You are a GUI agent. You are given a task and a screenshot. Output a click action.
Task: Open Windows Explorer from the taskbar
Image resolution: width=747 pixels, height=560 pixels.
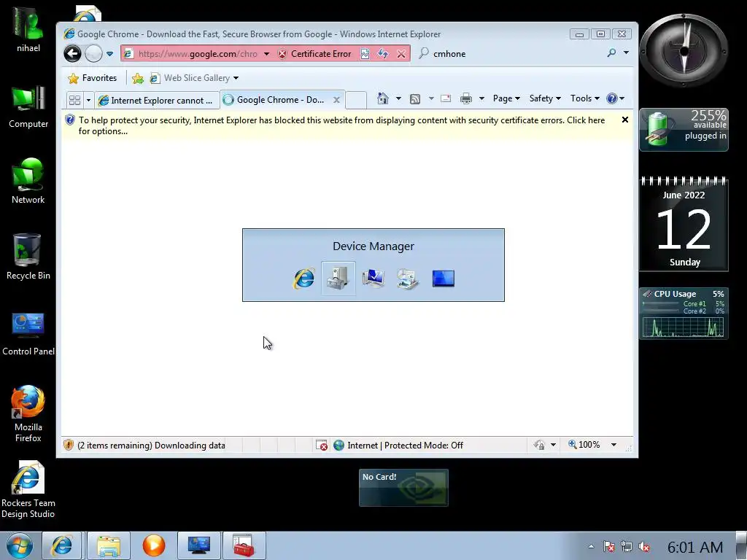point(108,545)
